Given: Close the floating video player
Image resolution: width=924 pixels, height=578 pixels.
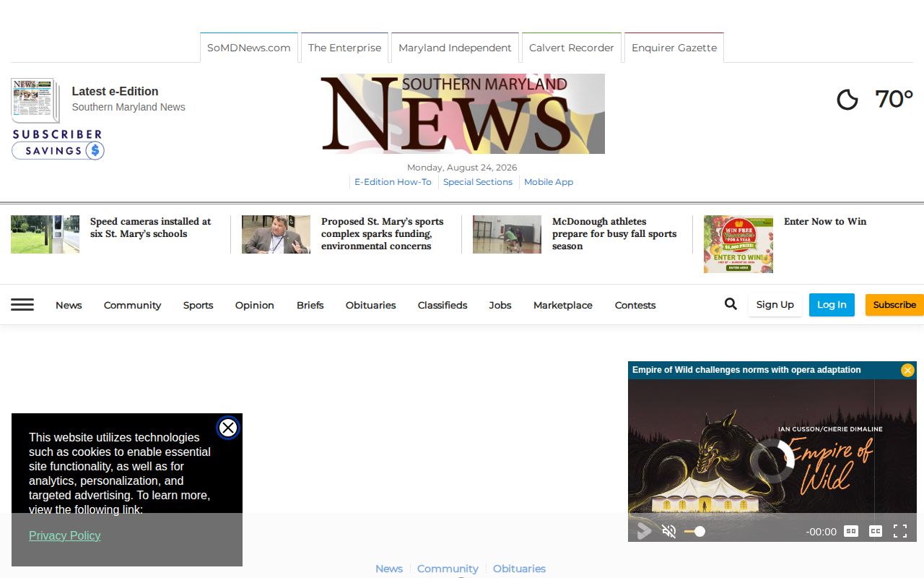Looking at the screenshot, I should 907,370.
